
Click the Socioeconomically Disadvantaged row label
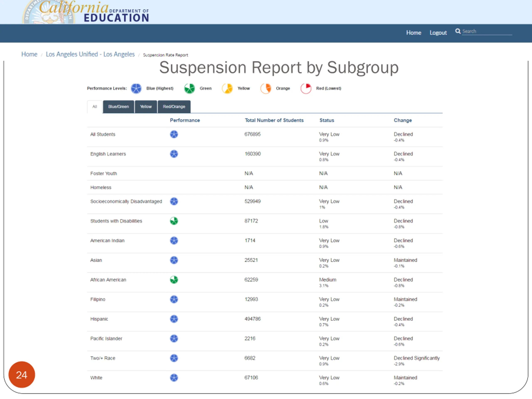tap(126, 201)
